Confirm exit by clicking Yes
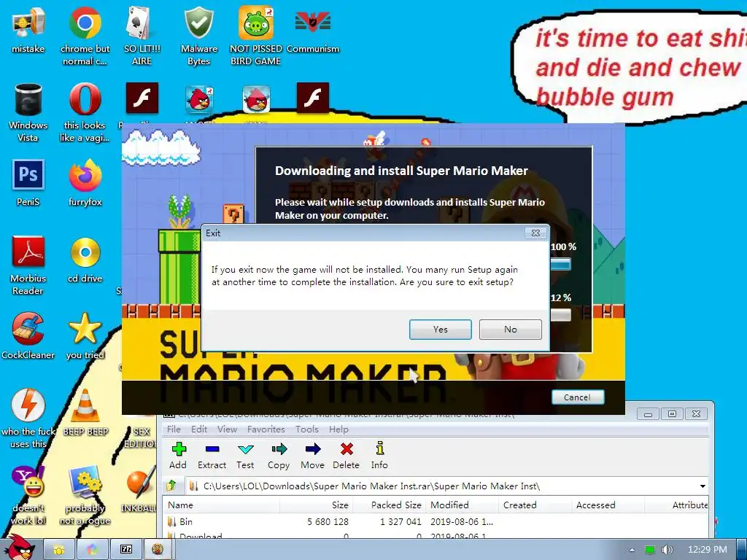This screenshot has width=747, height=560. click(x=440, y=329)
